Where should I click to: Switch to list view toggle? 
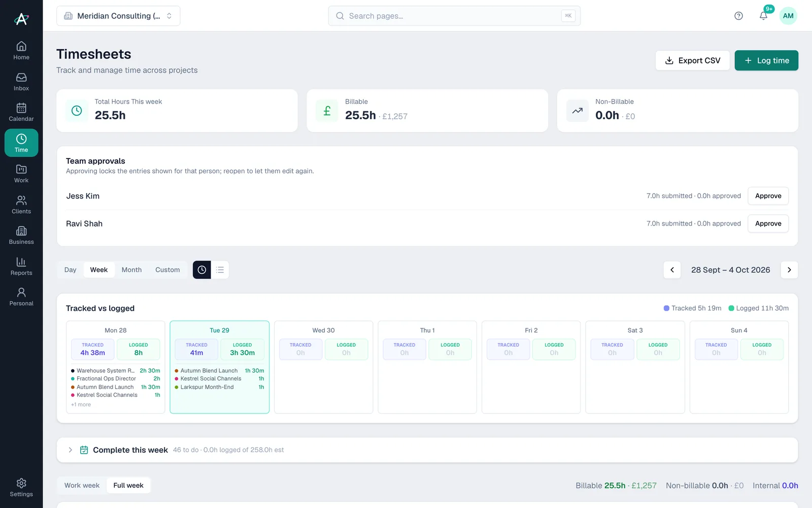220,270
